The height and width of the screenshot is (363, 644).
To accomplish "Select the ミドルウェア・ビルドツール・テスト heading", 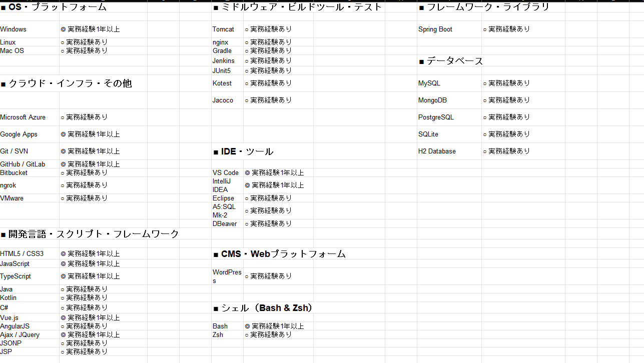I will pyautogui.click(x=298, y=7).
